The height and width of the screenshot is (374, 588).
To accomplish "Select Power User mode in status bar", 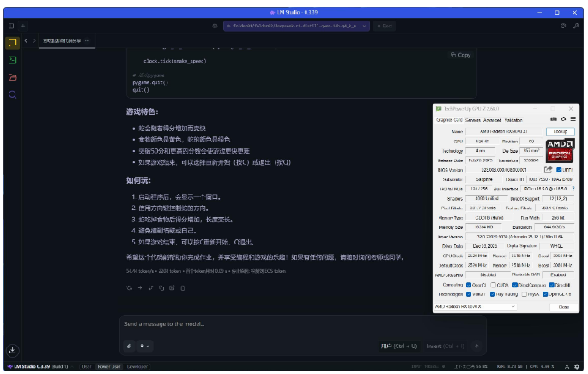I will tap(108, 366).
